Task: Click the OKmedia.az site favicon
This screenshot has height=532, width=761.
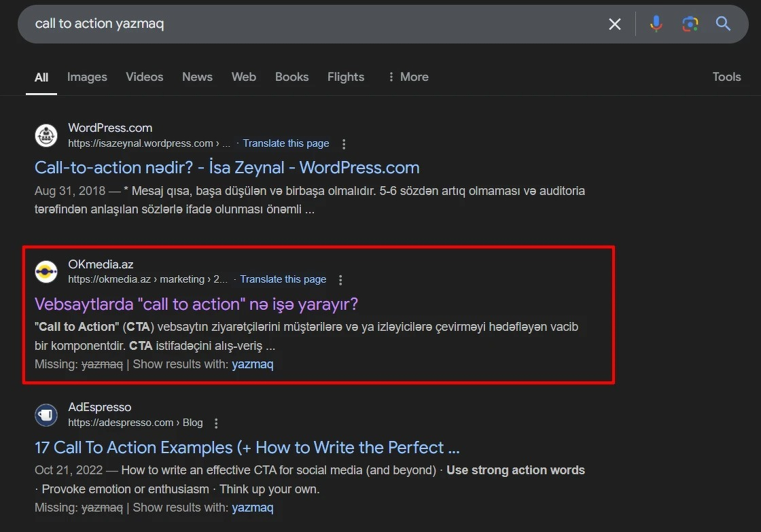Action: (x=46, y=272)
